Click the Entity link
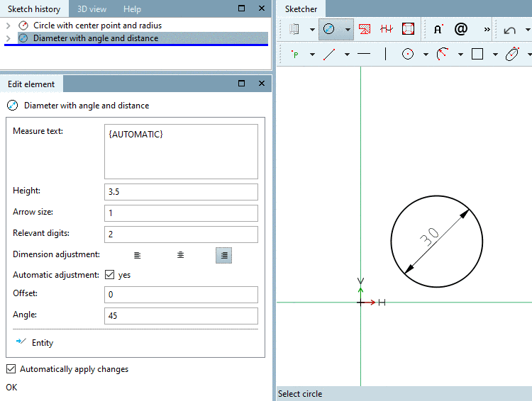The image size is (532, 401). point(42,343)
